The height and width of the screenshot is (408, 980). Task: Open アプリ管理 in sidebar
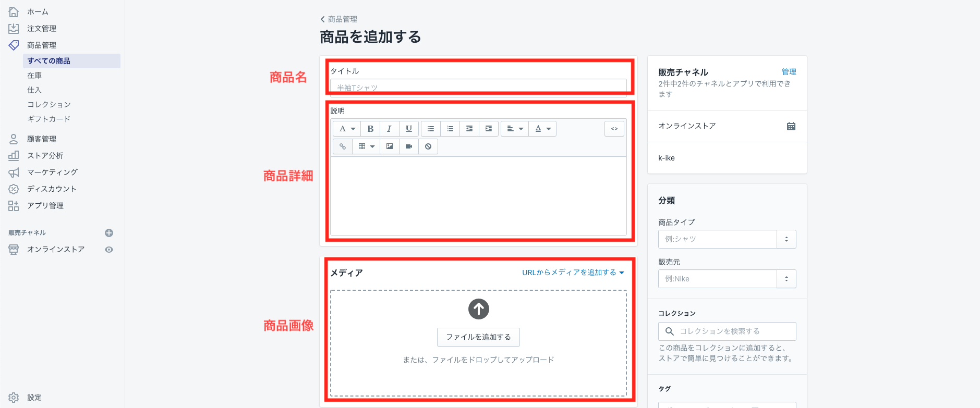coord(45,205)
